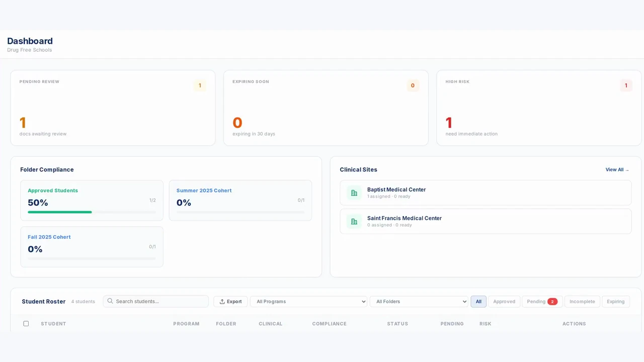Click the Baptist Medical Center name
Image resolution: width=644 pixels, height=362 pixels.
[396, 190]
